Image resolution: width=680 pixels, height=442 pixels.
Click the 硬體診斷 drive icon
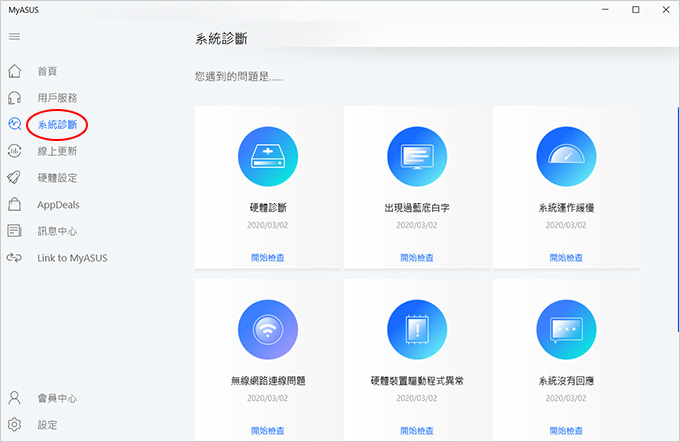tap(268, 157)
